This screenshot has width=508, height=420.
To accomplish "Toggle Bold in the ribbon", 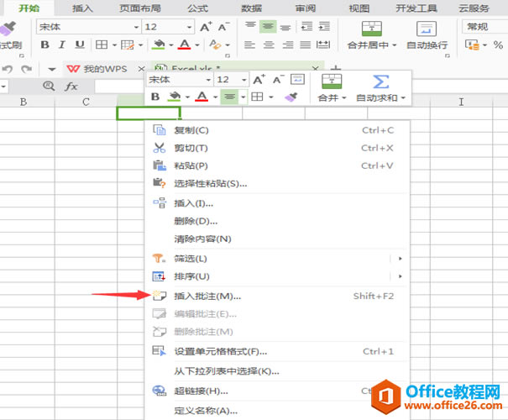I will tap(45, 45).
